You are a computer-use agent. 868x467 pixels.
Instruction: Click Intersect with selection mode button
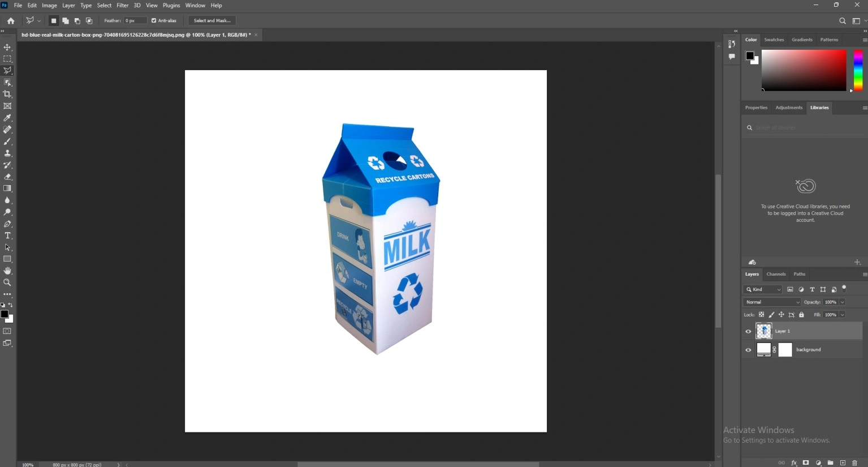(x=89, y=20)
